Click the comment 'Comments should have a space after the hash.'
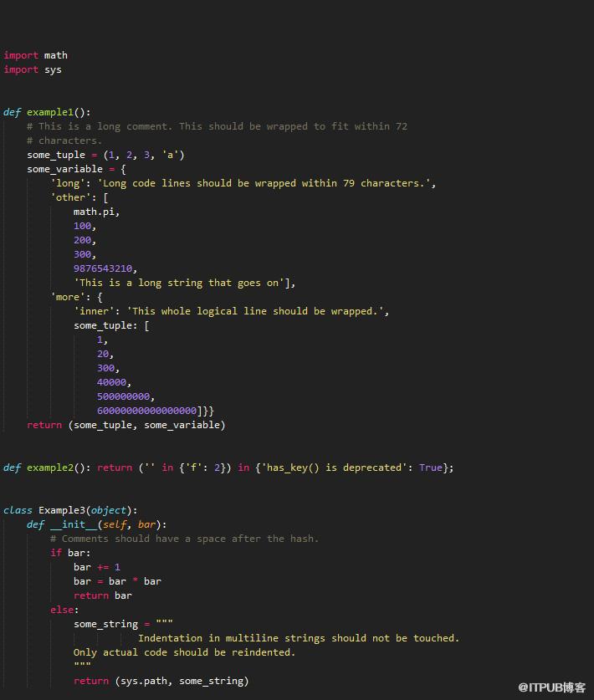The width and height of the screenshot is (594, 700). (x=185, y=539)
